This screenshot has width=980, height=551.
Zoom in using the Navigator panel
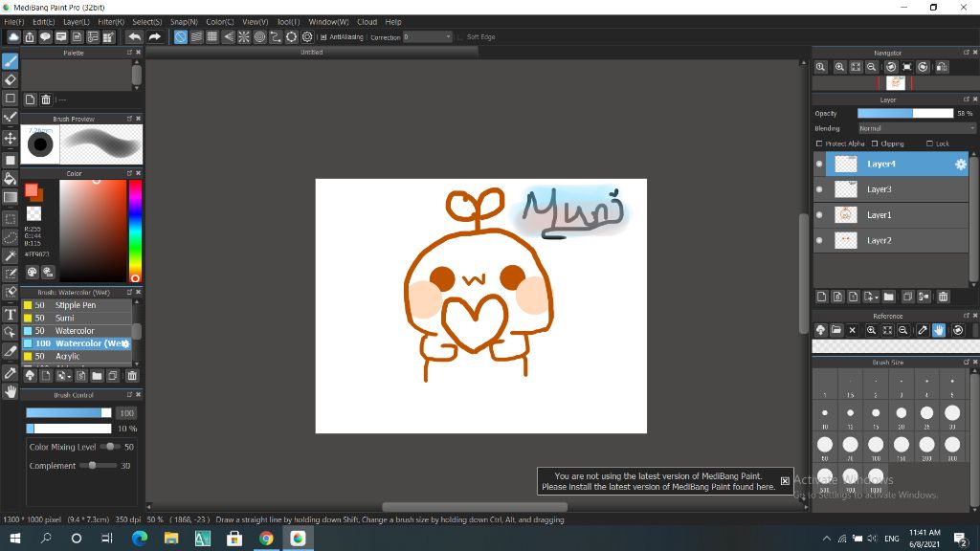click(840, 67)
